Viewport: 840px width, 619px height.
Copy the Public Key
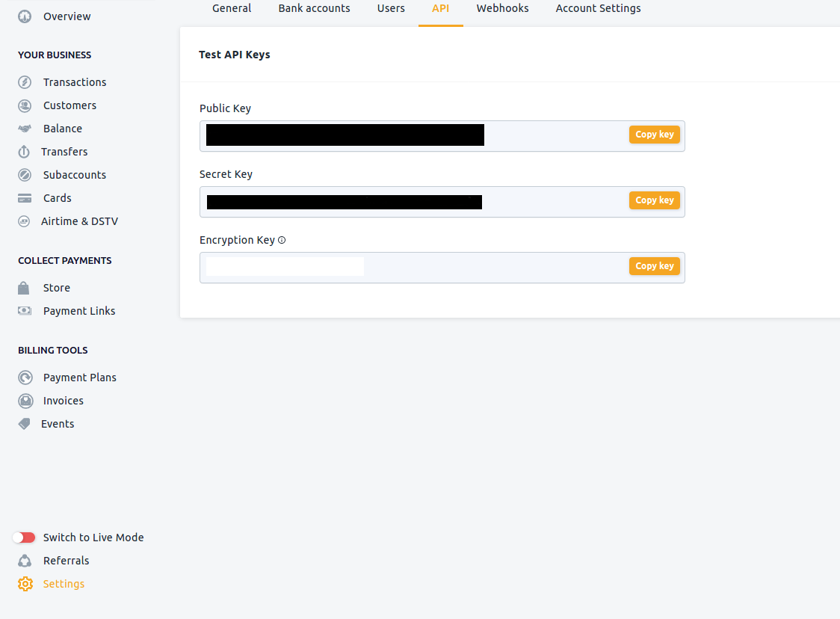coord(654,135)
